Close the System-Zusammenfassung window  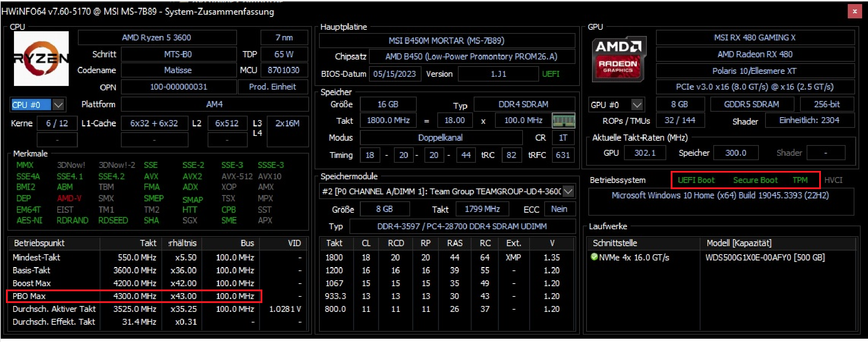click(x=855, y=11)
